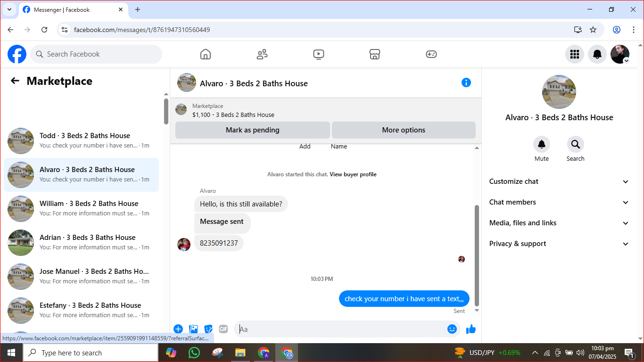Expand Media, files and links section
This screenshot has height=362, width=644.
coord(559,223)
